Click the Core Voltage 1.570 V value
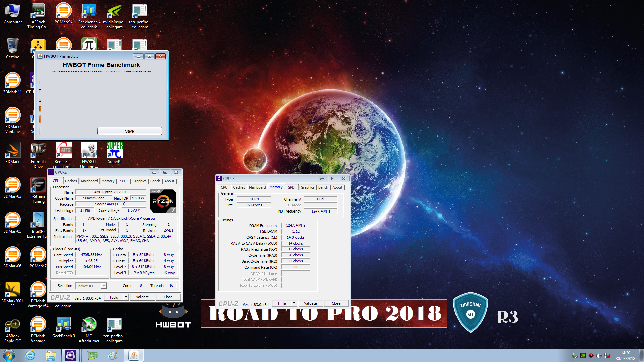The width and height of the screenshot is (644, 362). pos(133,210)
